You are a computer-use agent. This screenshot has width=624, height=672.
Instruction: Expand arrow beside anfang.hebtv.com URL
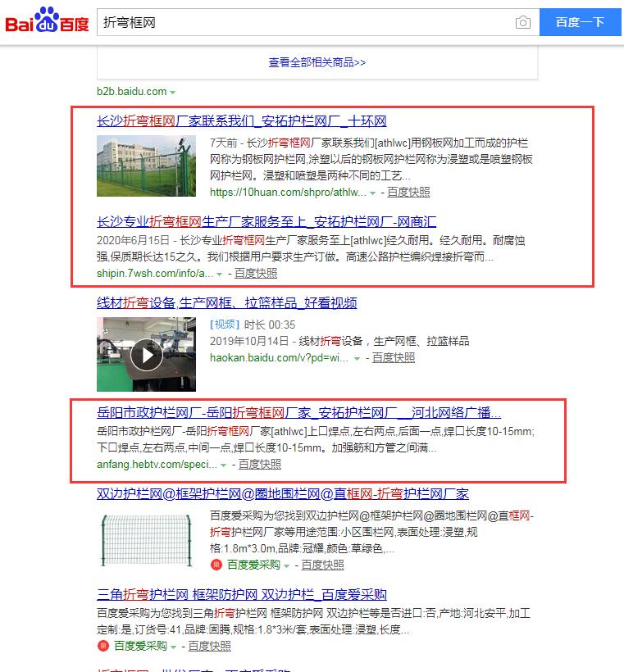(223, 465)
